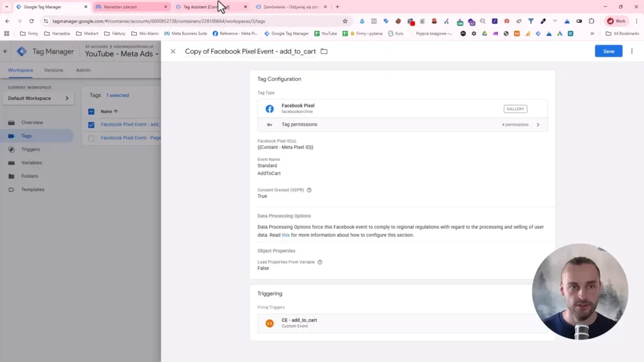Viewport: 644px width, 362px height.
Task: Open Overview in the sidebar
Action: 32,123
